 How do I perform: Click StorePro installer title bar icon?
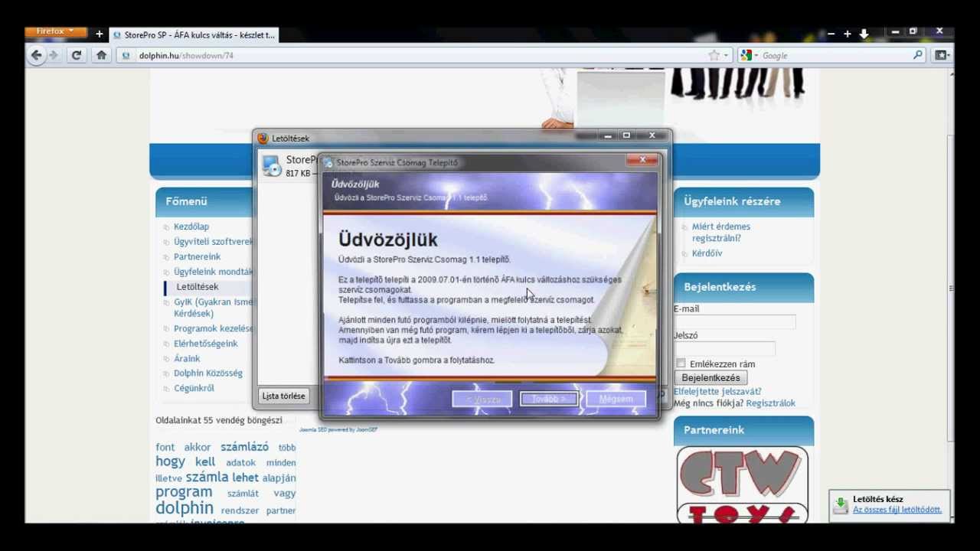click(x=328, y=162)
